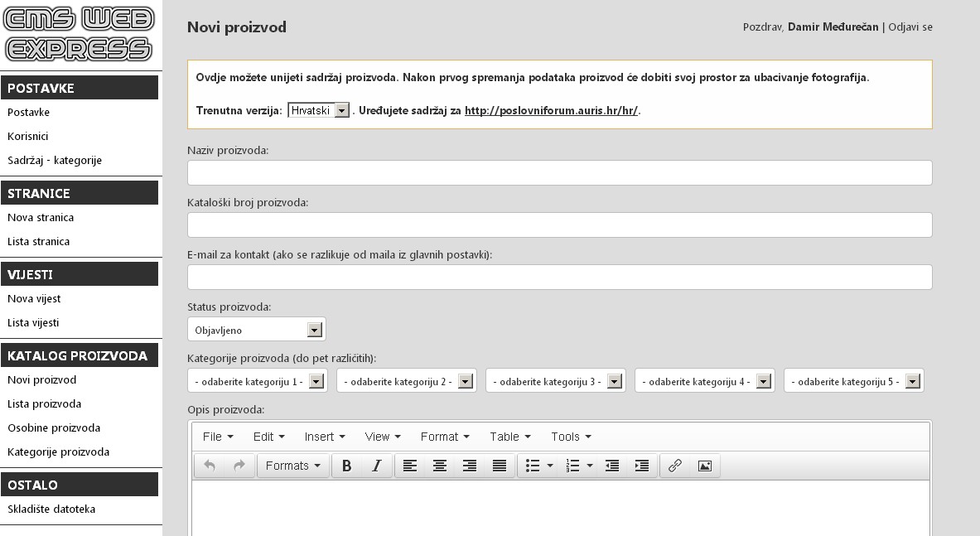Click the insert link icon
This screenshot has height=536, width=980.
(x=675, y=466)
